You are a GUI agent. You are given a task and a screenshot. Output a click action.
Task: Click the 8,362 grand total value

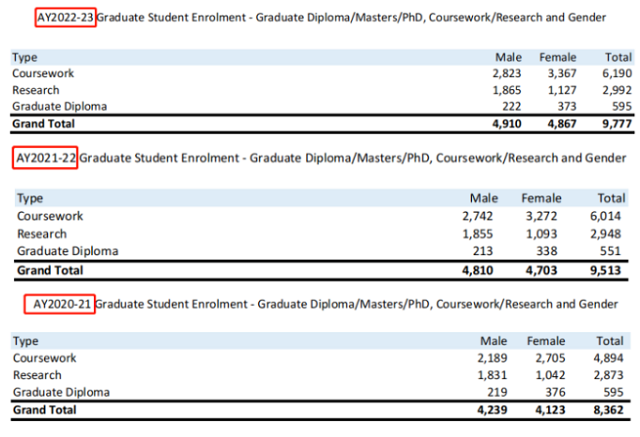608,410
